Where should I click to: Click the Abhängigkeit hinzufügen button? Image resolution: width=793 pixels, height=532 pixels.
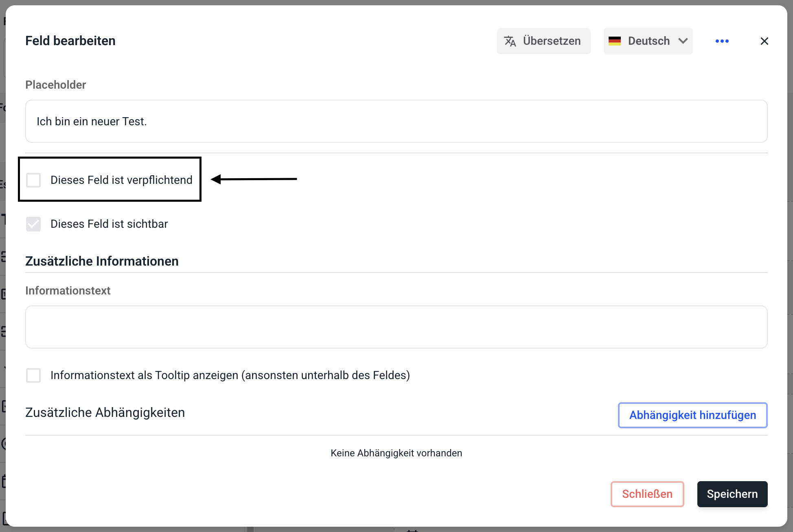pyautogui.click(x=692, y=415)
